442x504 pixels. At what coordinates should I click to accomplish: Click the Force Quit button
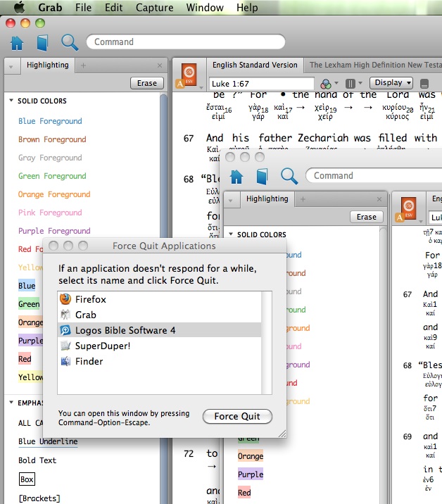pyautogui.click(x=238, y=416)
